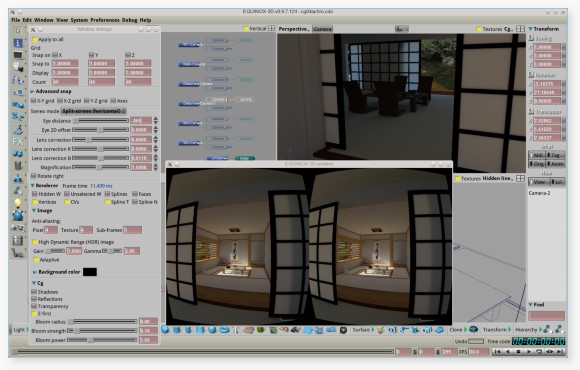580x370 pixels.
Task: Play animation backward
Action: (508, 352)
